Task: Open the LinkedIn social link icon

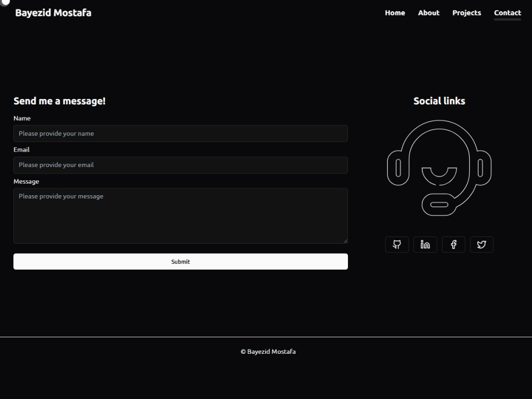Action: coord(425,244)
